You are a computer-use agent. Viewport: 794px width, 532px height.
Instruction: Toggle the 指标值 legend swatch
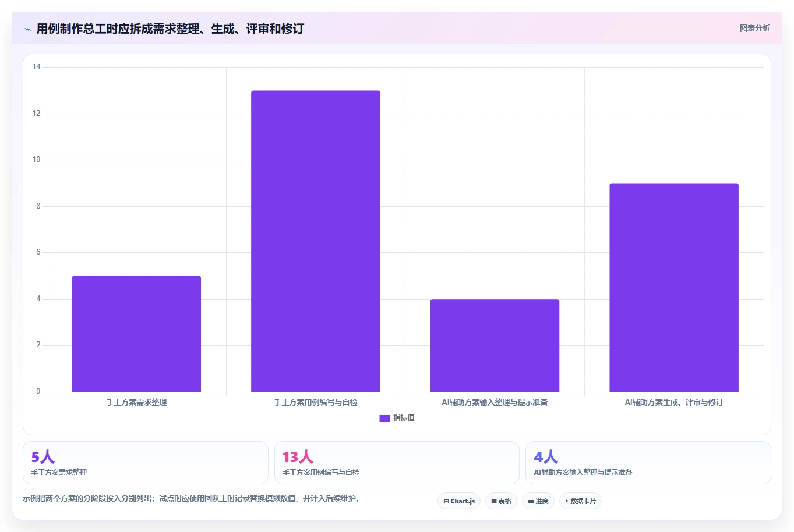[x=384, y=418]
